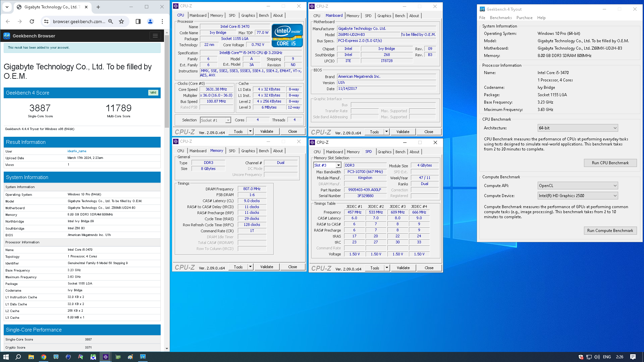
Task: Expand Tools arrow in CPU-Z CPU window
Action: click(250, 131)
